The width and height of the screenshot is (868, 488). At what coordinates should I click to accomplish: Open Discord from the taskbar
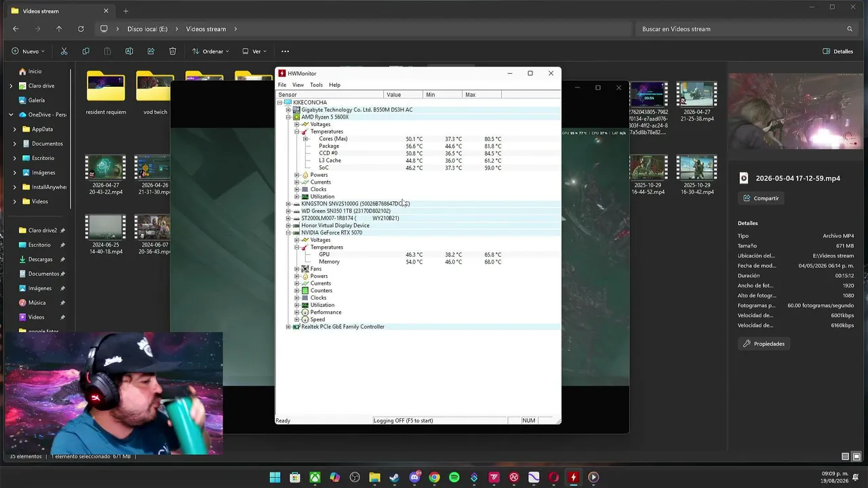pyautogui.click(x=414, y=477)
